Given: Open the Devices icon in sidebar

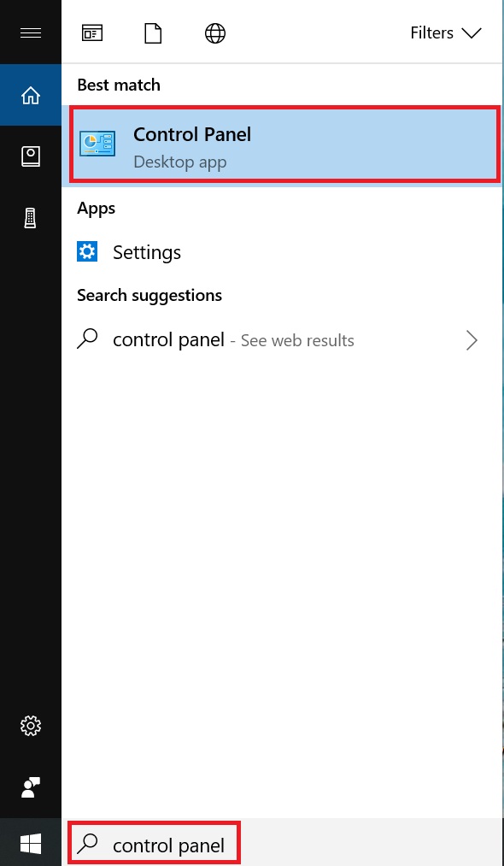Looking at the screenshot, I should pos(31,219).
